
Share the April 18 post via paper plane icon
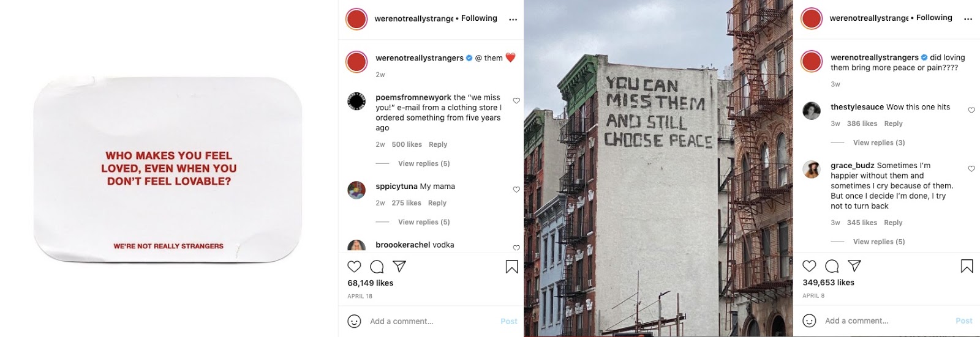[x=399, y=266]
